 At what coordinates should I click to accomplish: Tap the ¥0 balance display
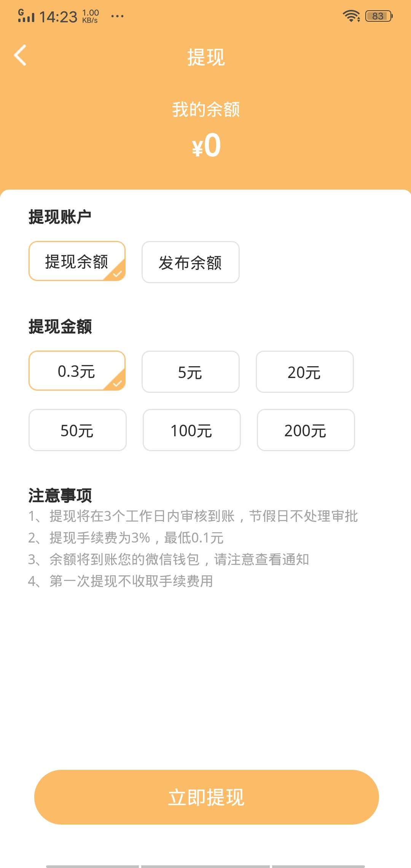(205, 147)
